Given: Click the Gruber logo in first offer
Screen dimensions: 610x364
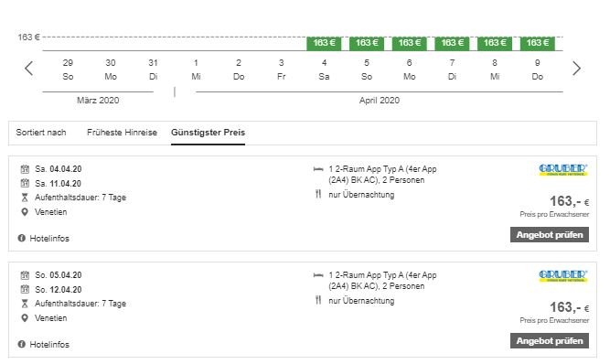Looking at the screenshot, I should coord(563,170).
